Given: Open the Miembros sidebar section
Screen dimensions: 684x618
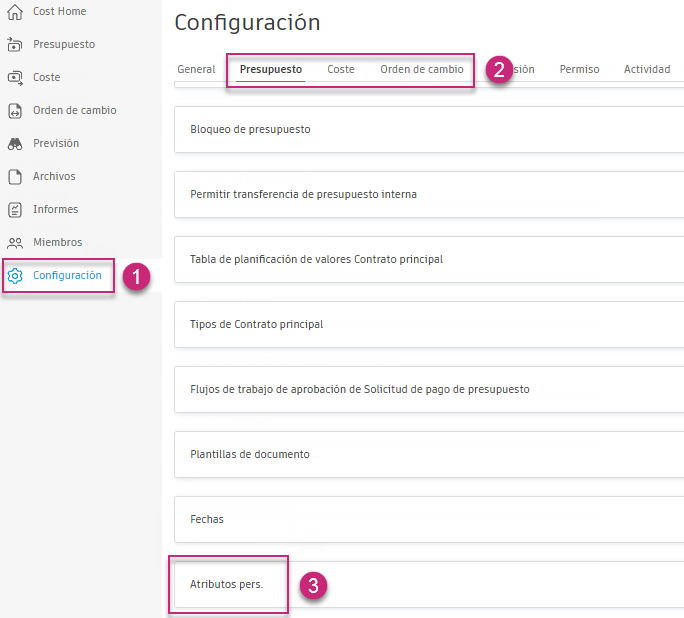Looking at the screenshot, I should [58, 242].
